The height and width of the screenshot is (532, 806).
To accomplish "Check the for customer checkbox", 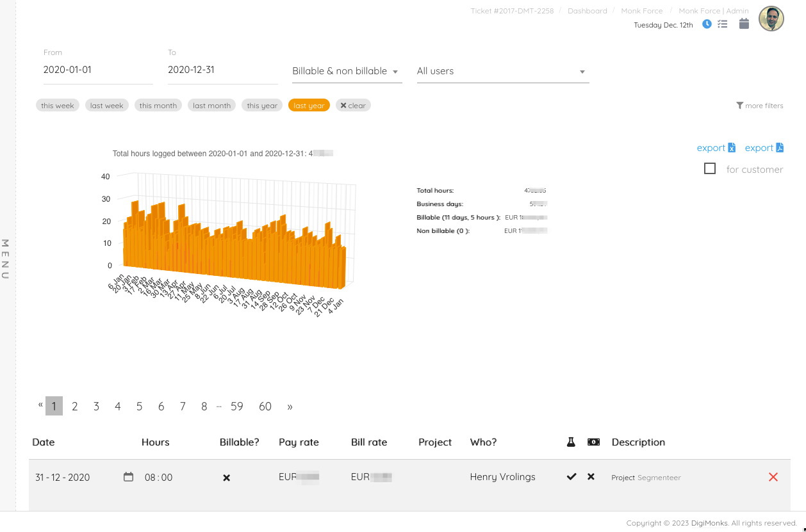I will pos(710,168).
